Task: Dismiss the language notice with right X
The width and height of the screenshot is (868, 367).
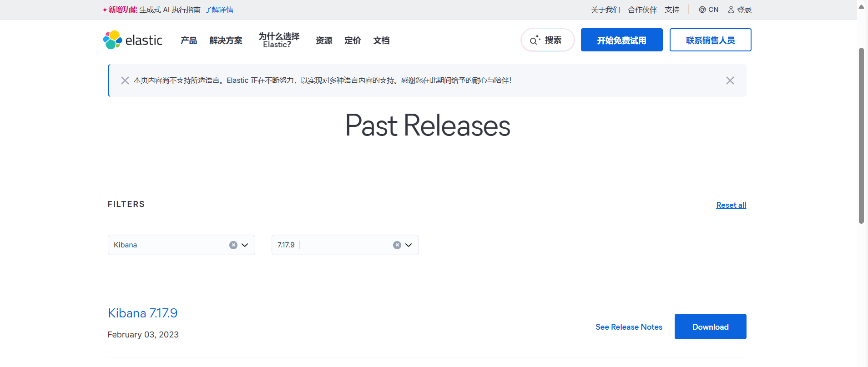Action: click(730, 80)
